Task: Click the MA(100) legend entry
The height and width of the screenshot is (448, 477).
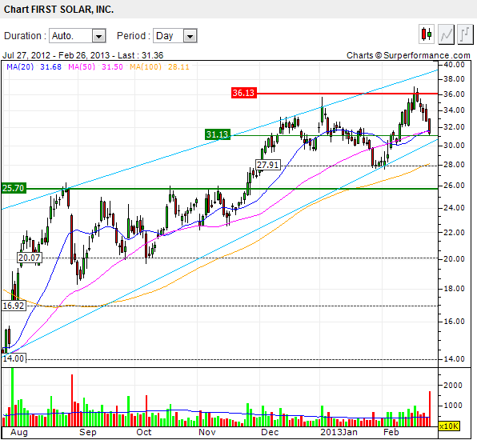Action: (159, 66)
